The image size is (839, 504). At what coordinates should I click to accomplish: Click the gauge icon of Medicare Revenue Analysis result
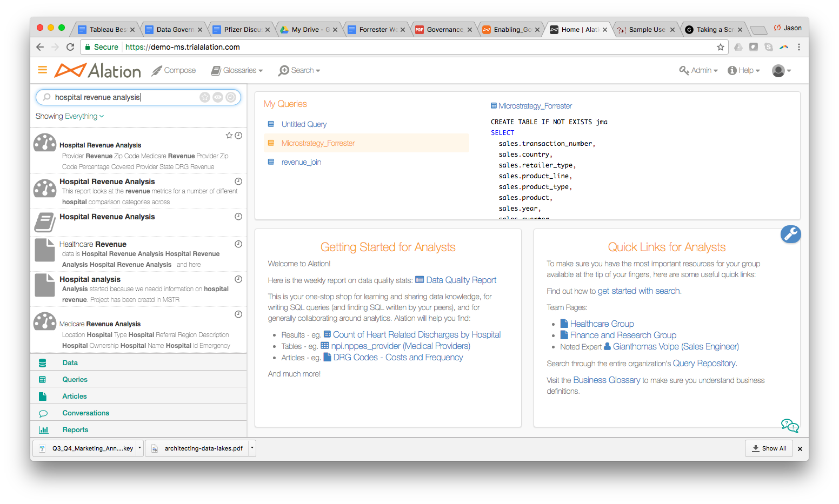click(45, 321)
